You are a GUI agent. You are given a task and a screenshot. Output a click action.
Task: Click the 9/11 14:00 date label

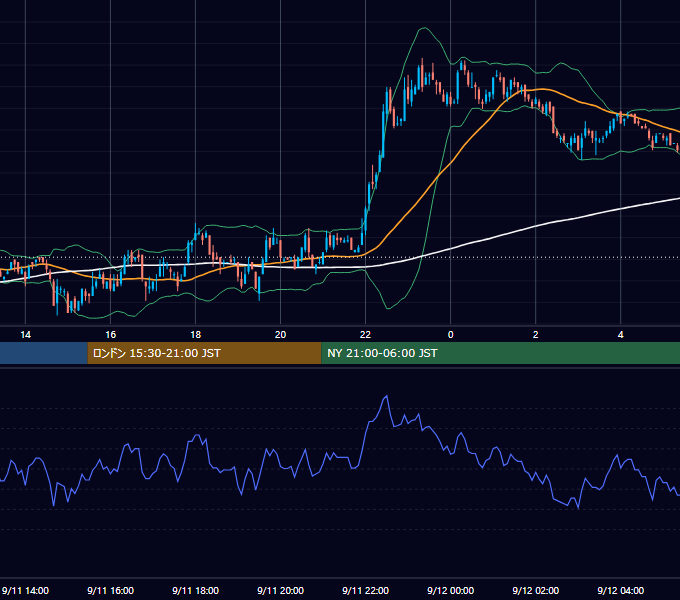pos(25,590)
